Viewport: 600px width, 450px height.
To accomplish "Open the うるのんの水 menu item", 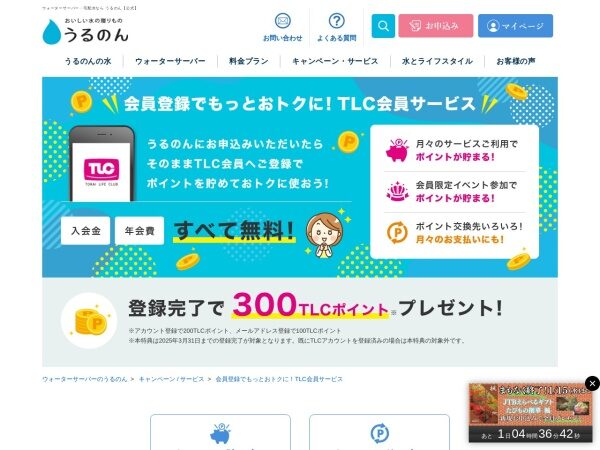I will tap(88, 61).
